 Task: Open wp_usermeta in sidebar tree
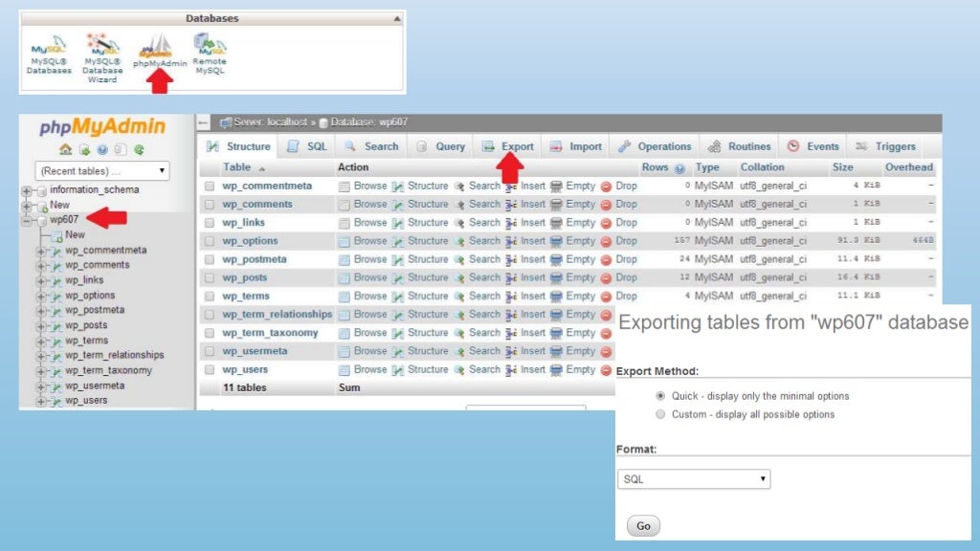(95, 386)
